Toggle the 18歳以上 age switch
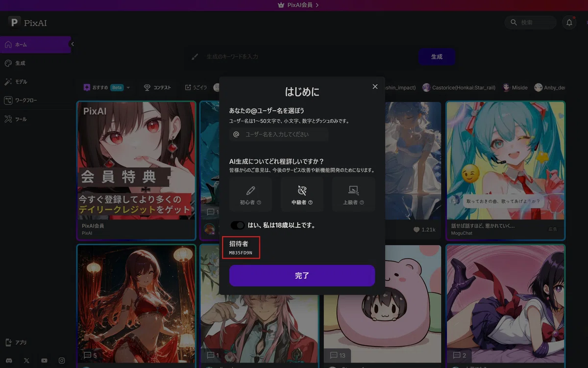 [x=238, y=225]
